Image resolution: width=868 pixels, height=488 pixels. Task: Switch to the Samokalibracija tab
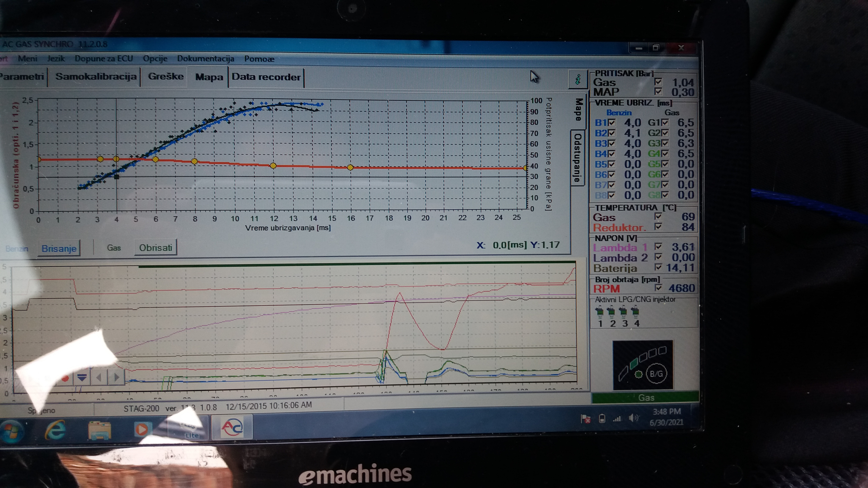(96, 76)
